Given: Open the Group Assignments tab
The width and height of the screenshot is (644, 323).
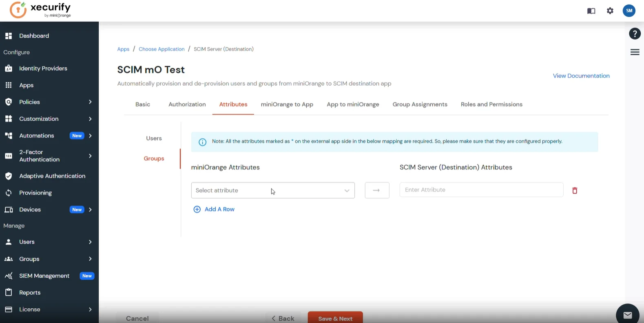Looking at the screenshot, I should pyautogui.click(x=420, y=104).
